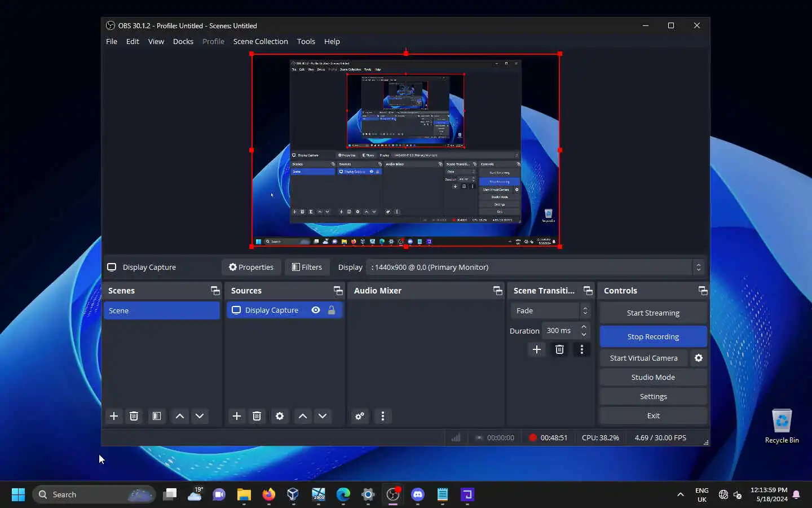This screenshot has height=508, width=812.
Task: Toggle Display Capture lock icon
Action: pos(332,310)
